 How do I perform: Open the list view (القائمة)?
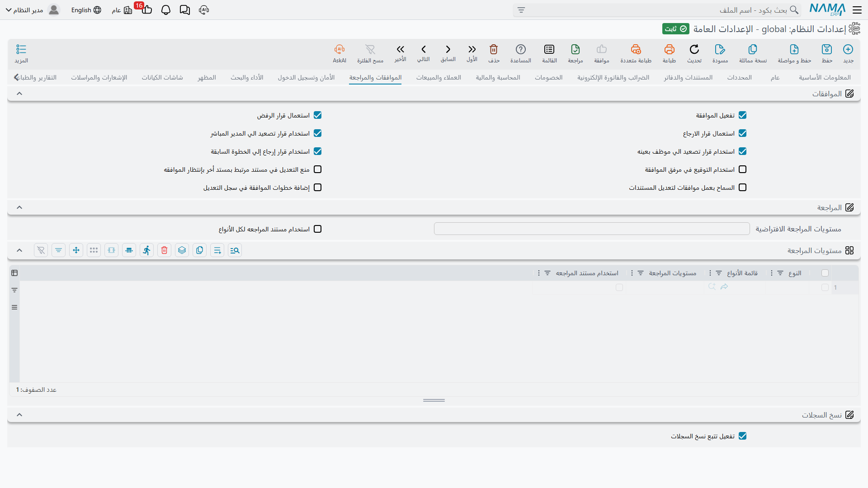pyautogui.click(x=549, y=49)
